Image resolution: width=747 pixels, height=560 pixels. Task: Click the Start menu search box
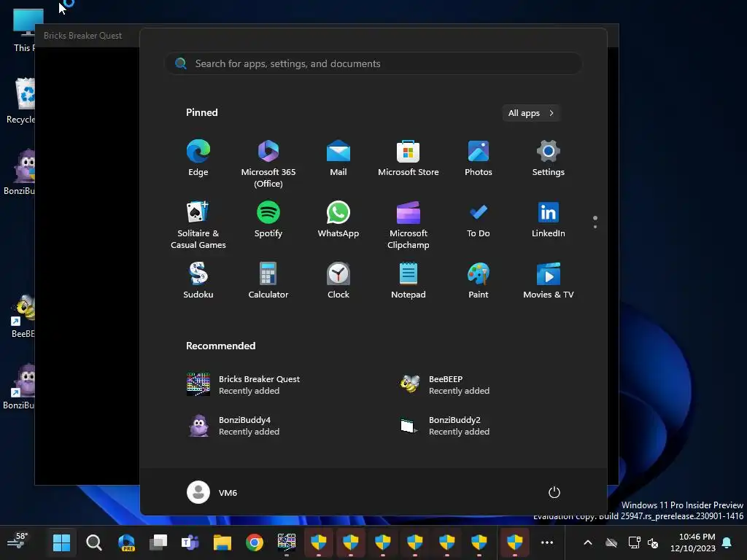click(x=373, y=63)
